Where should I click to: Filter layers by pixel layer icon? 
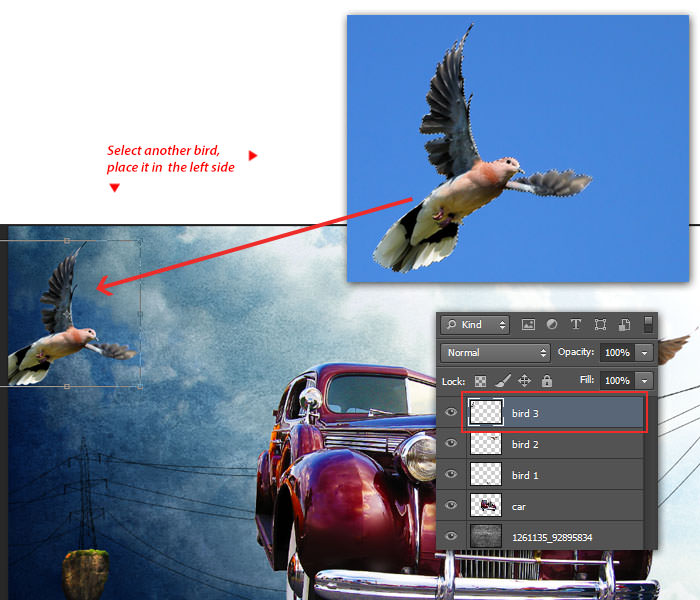point(528,325)
